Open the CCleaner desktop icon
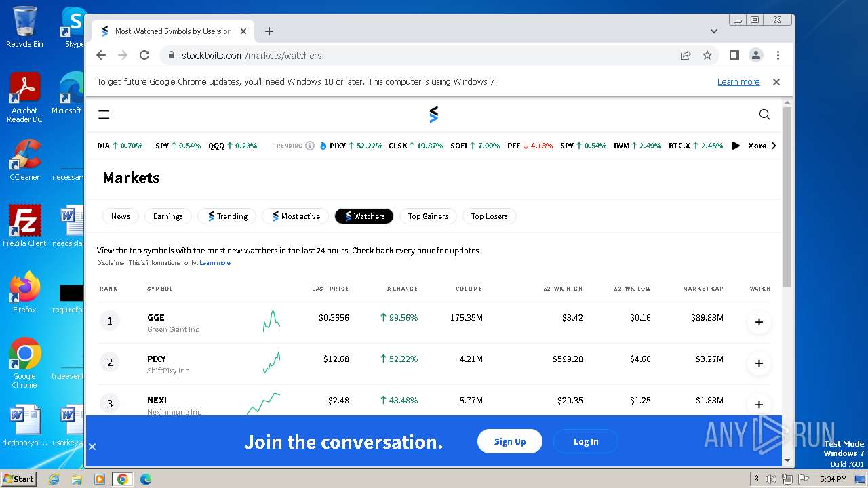Screen dimensions: 868x488 click(x=24, y=161)
